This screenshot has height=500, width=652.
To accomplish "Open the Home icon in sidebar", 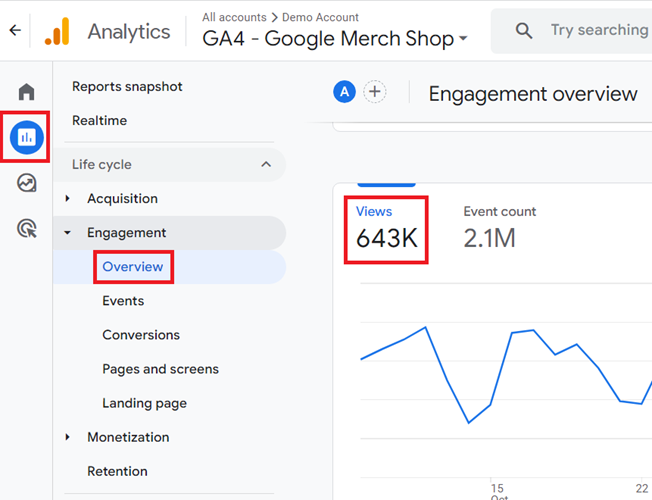I will coord(27,92).
